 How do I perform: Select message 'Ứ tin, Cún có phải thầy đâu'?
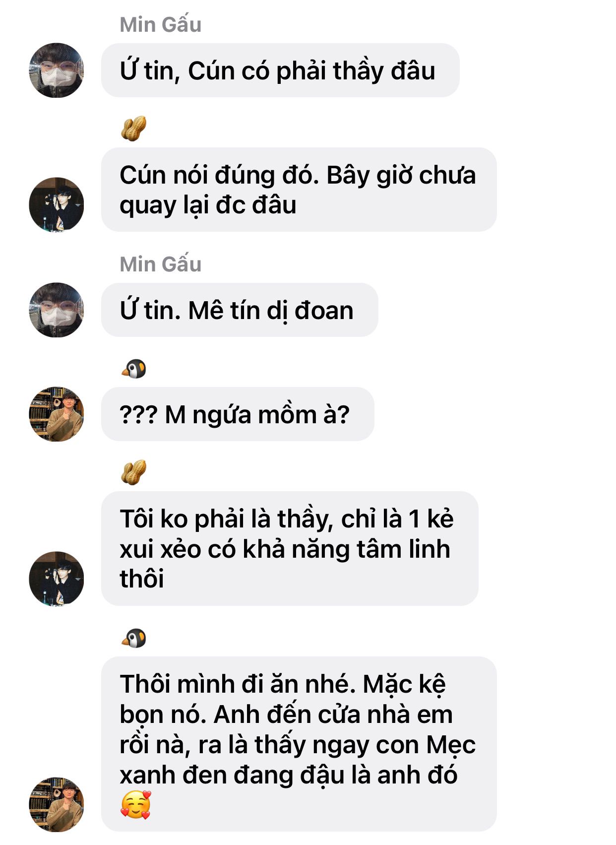[x=280, y=70]
